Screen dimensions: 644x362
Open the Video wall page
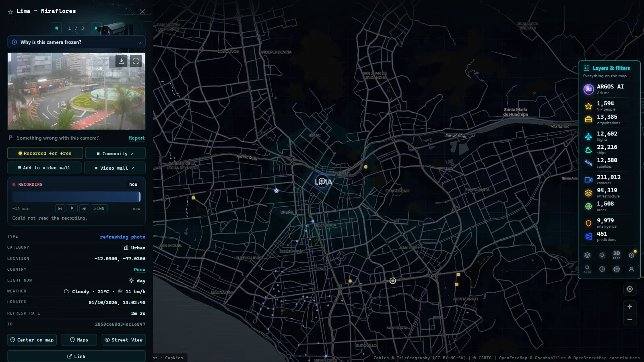[115, 168]
